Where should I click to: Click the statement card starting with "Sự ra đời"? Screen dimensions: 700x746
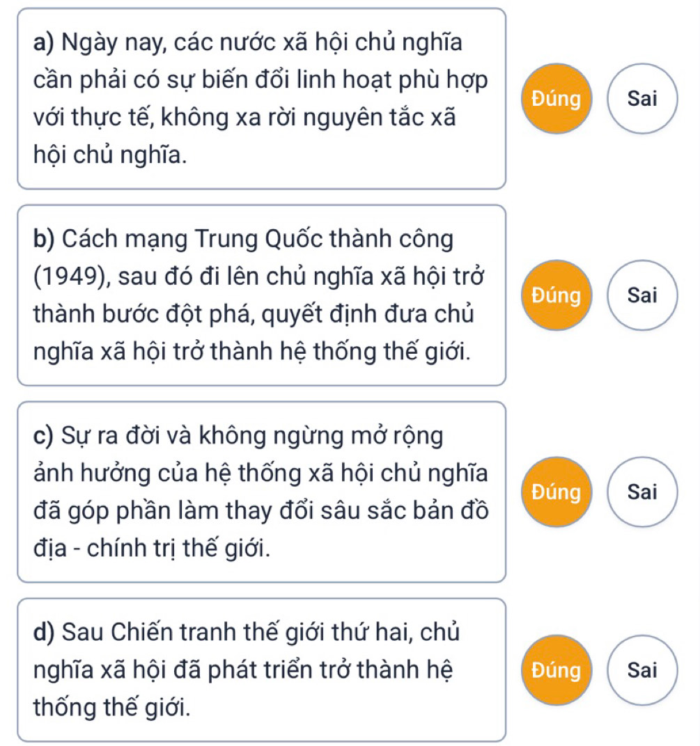point(262,492)
